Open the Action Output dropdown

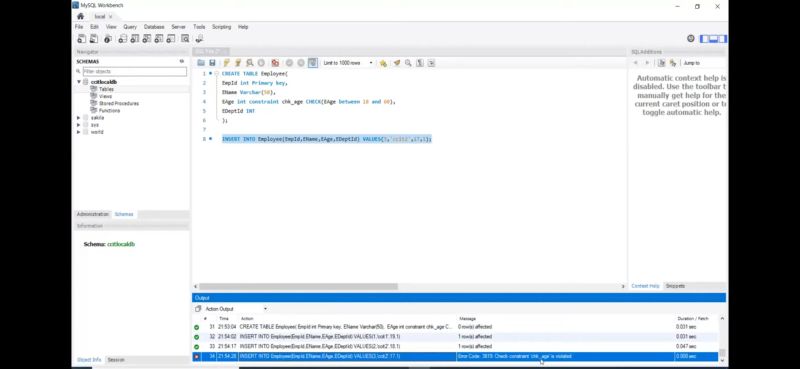[x=236, y=309]
